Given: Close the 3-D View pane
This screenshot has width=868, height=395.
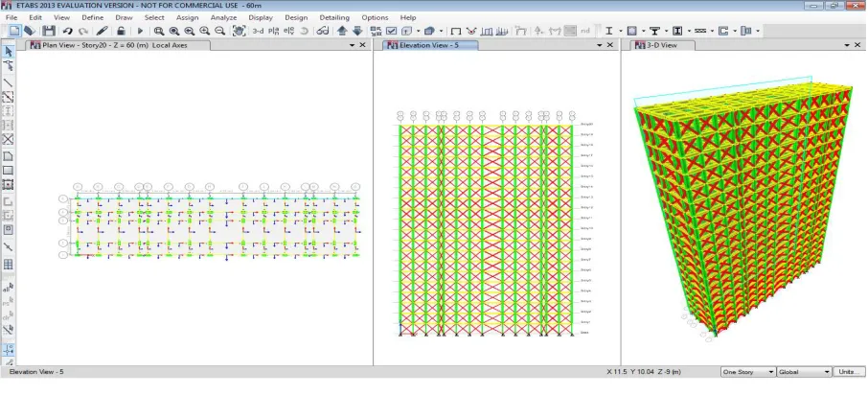Looking at the screenshot, I should pos(857,45).
